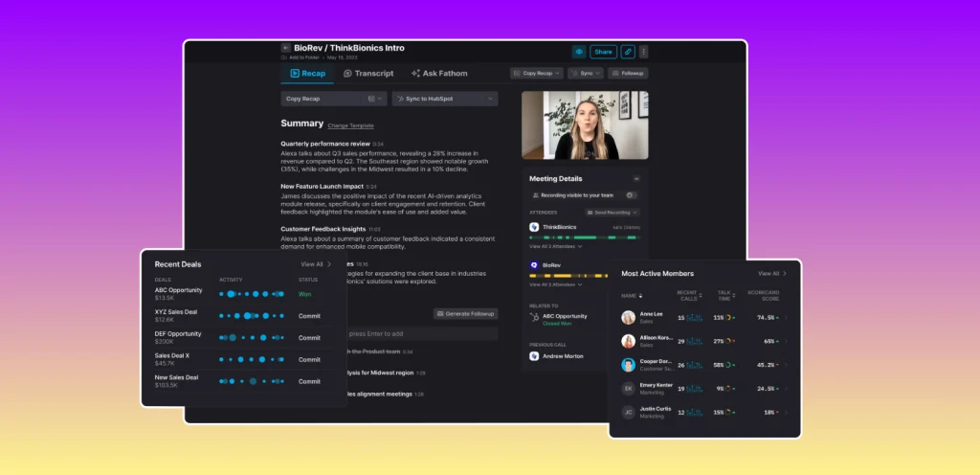Click View All in Recent Deals
980x475 pixels.
coord(316,264)
